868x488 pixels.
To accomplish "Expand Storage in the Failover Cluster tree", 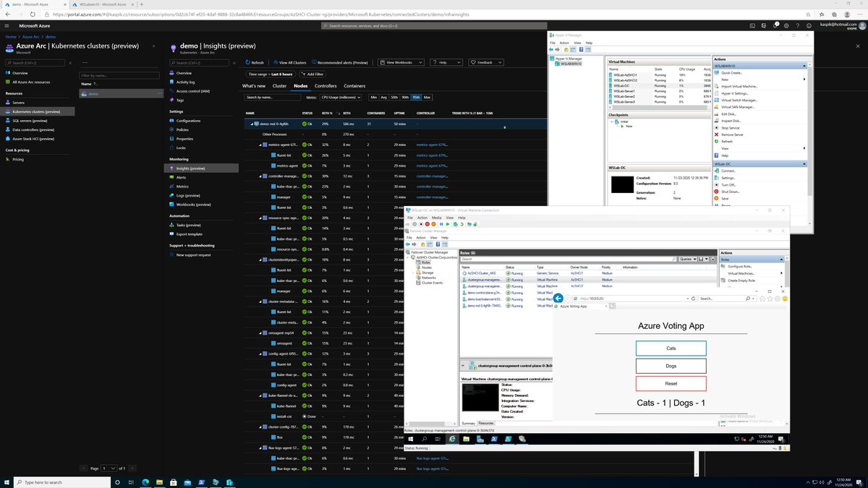I will [x=427, y=273].
